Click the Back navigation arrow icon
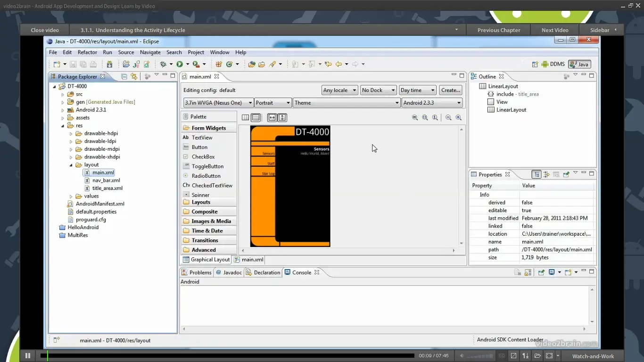The width and height of the screenshot is (644, 362). coord(339,64)
